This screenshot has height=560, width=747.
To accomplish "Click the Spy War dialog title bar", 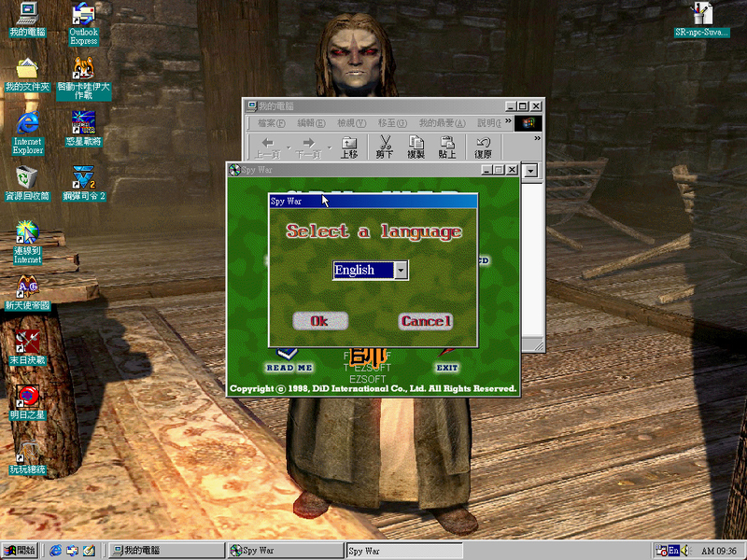I will click(x=373, y=201).
